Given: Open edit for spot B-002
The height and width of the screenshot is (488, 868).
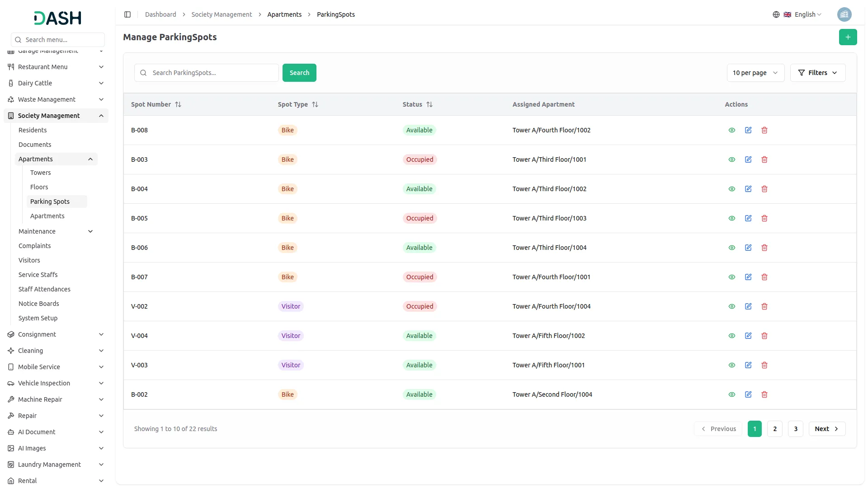Looking at the screenshot, I should (x=748, y=394).
